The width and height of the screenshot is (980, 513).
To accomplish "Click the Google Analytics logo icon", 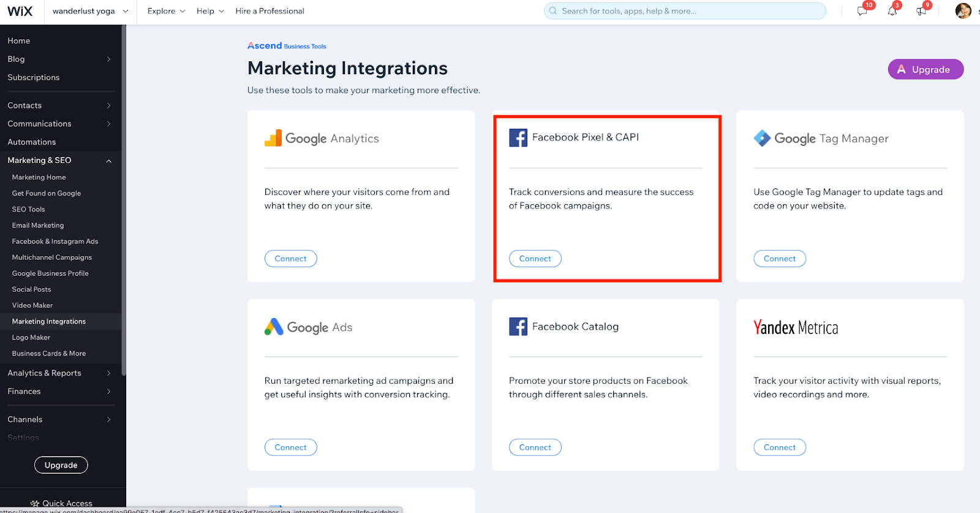I will click(273, 138).
